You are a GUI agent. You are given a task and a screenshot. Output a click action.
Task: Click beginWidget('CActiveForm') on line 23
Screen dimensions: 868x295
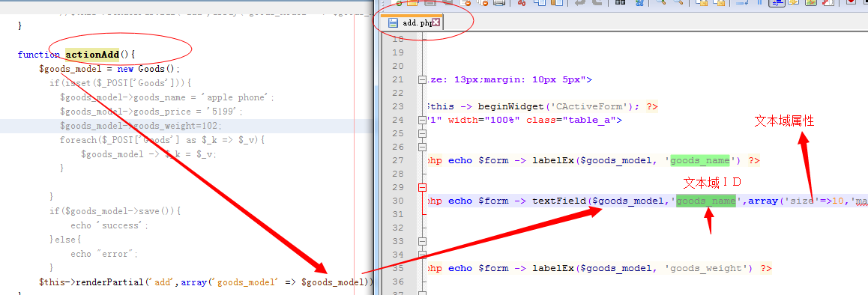click(x=559, y=107)
